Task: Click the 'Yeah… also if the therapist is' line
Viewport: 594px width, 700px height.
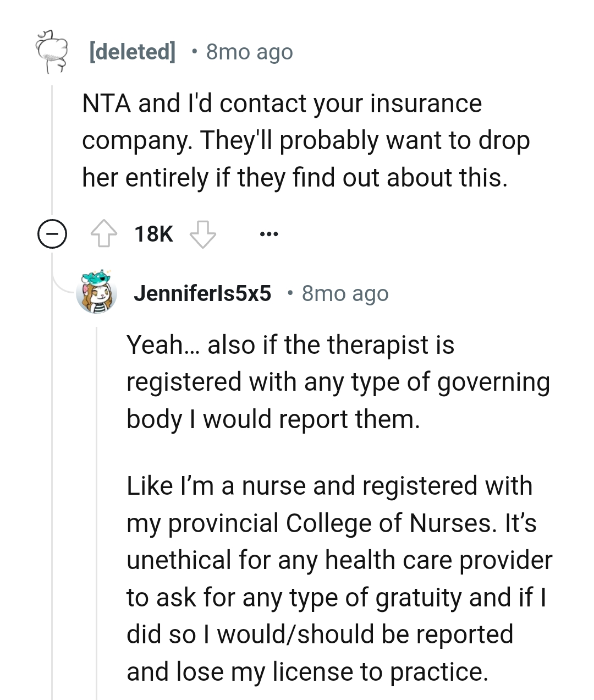Action: [x=290, y=345]
